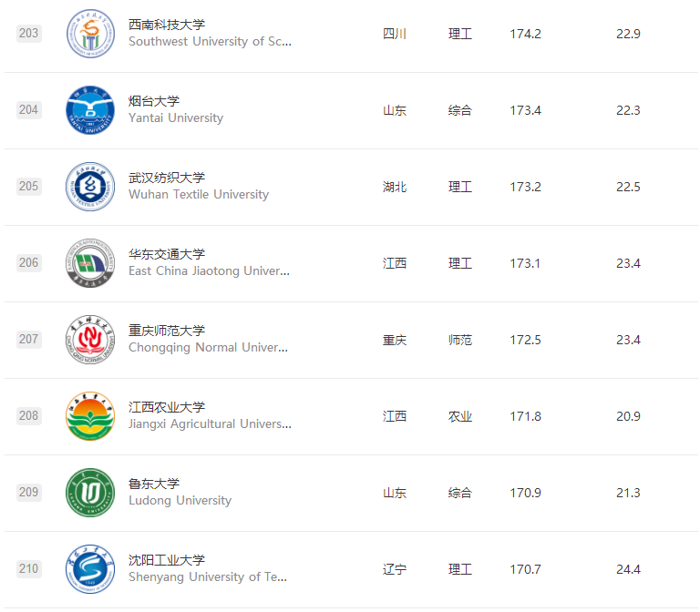700x612 pixels.
Task: Open the 烟台大学 university link
Action: (154, 101)
